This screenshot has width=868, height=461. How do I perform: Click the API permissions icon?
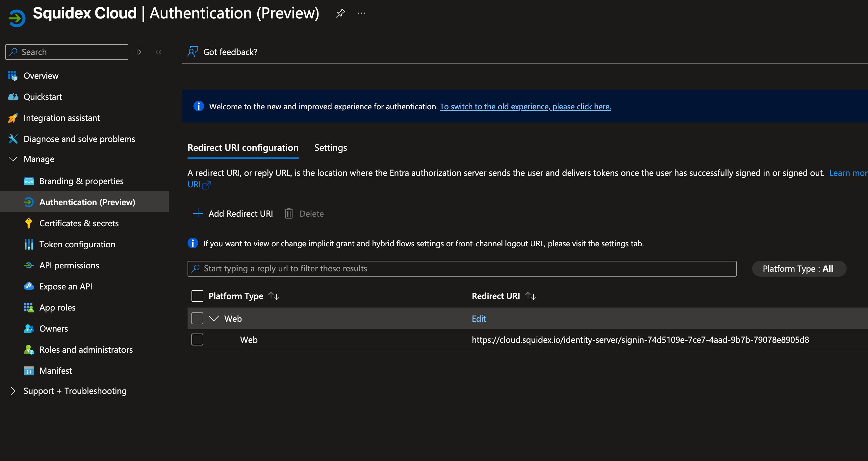(x=29, y=265)
